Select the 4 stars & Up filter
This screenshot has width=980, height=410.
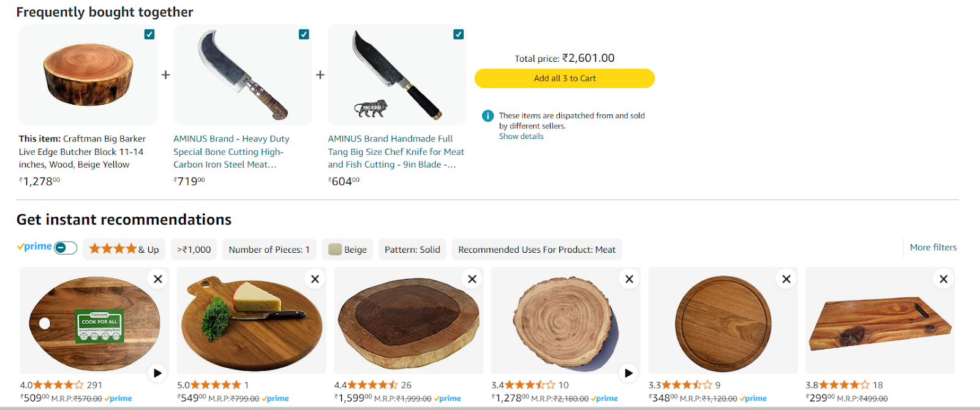point(124,249)
